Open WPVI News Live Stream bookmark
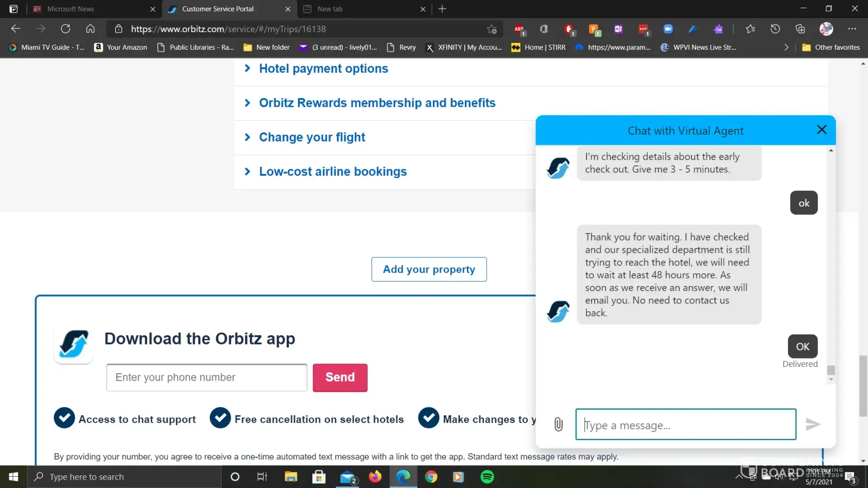The width and height of the screenshot is (868, 488). coord(699,47)
